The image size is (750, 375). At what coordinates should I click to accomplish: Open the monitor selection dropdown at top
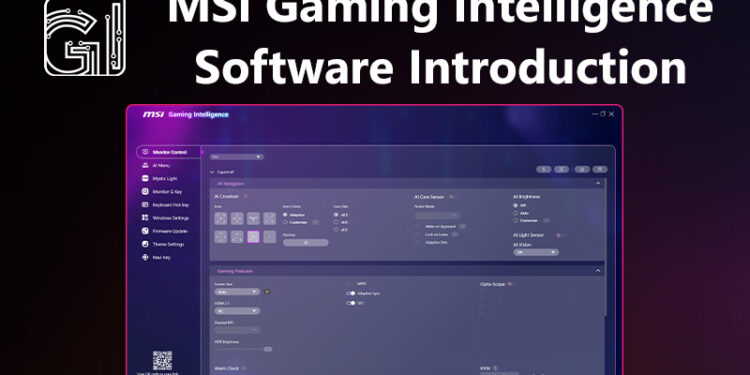click(x=237, y=156)
